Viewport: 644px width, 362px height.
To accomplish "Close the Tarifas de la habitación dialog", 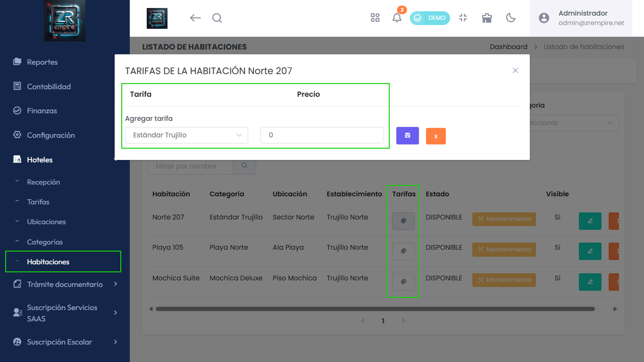I will (x=515, y=70).
